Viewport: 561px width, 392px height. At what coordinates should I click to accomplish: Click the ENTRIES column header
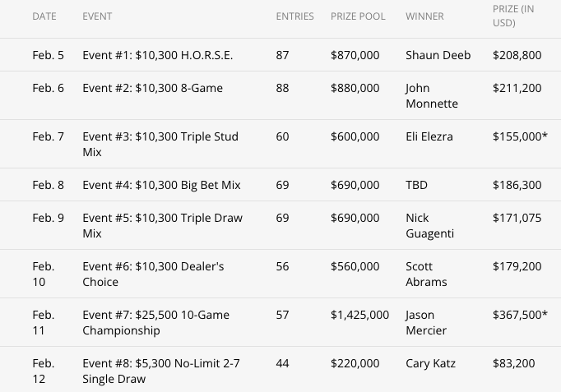pos(295,16)
